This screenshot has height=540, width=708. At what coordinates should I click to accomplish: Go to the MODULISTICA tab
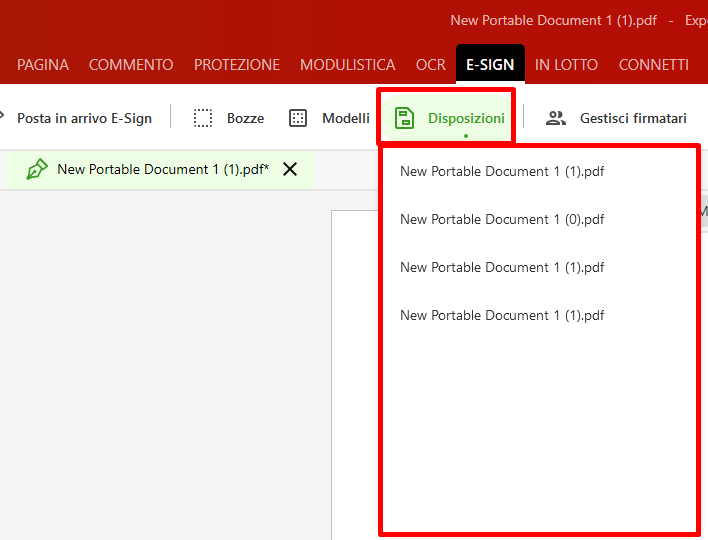click(348, 65)
